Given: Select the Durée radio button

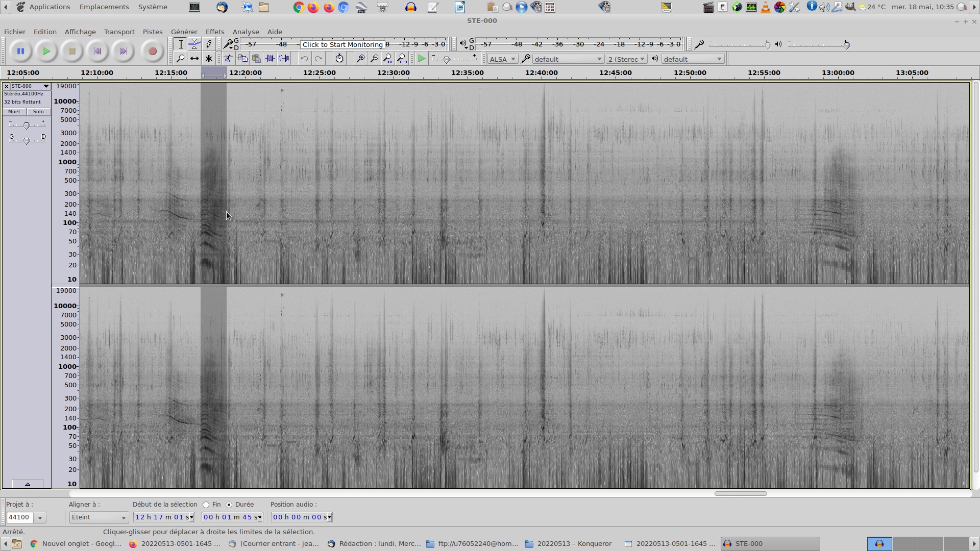Looking at the screenshot, I should pyautogui.click(x=229, y=505).
